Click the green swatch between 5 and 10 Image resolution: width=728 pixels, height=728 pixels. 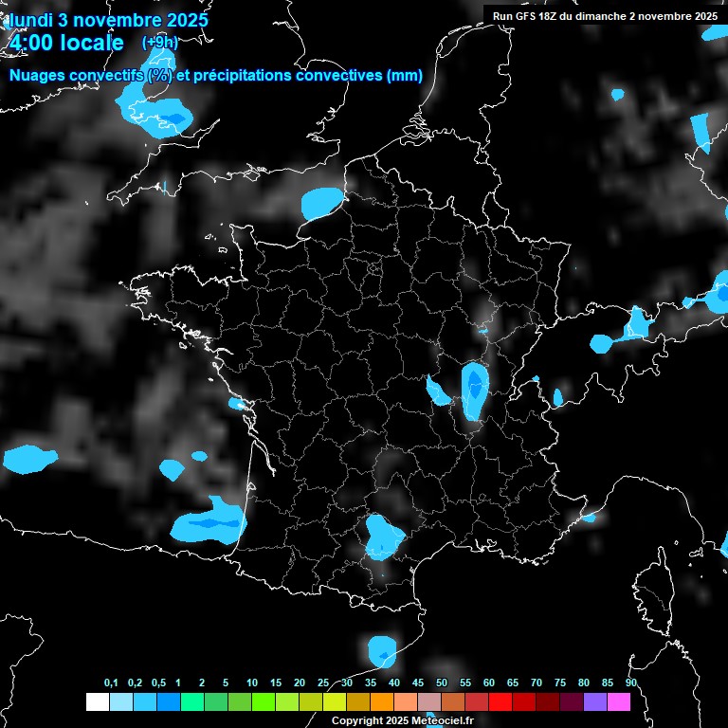coord(240,701)
